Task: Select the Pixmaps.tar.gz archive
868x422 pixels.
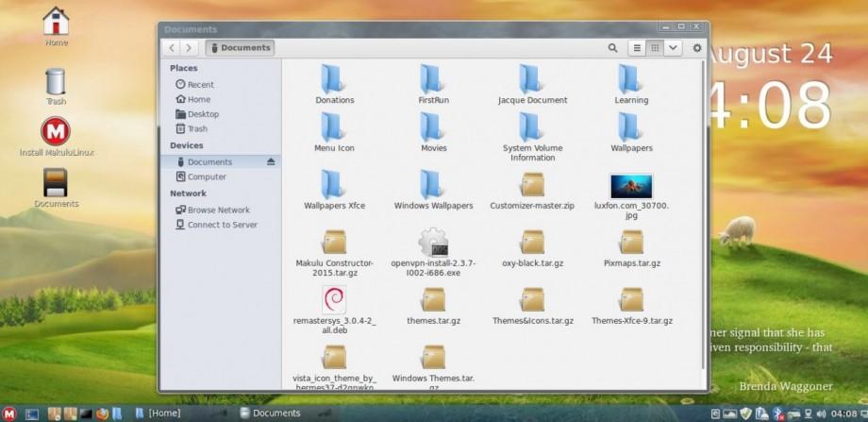Action: point(631,248)
